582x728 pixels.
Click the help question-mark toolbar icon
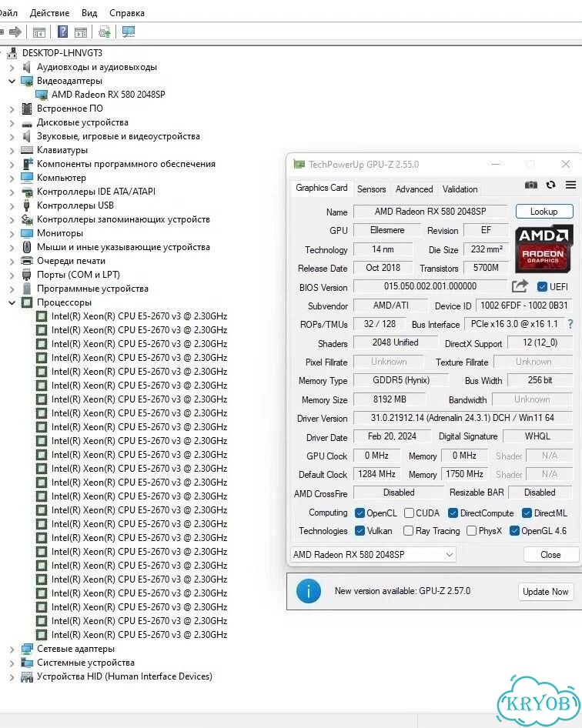[62, 32]
